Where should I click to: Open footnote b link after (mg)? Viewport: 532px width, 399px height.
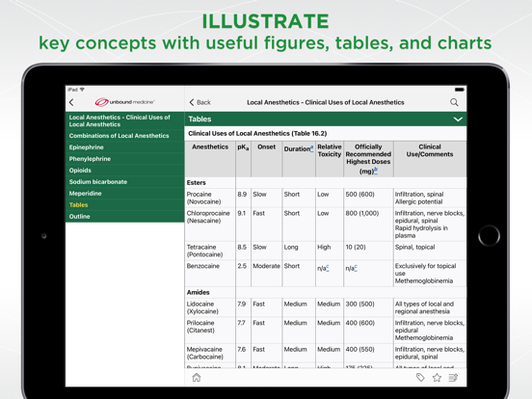376,171
